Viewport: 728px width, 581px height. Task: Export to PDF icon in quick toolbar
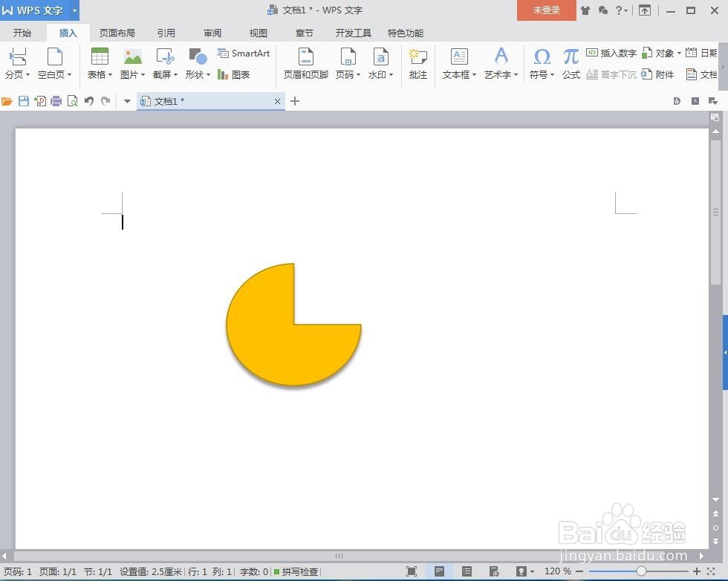click(x=40, y=101)
